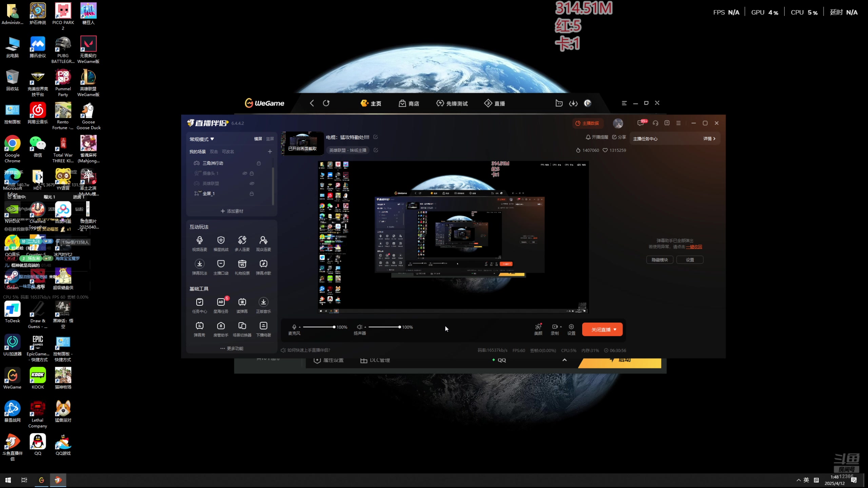Open WeGame download manager icon
868x488 pixels.
573,103
